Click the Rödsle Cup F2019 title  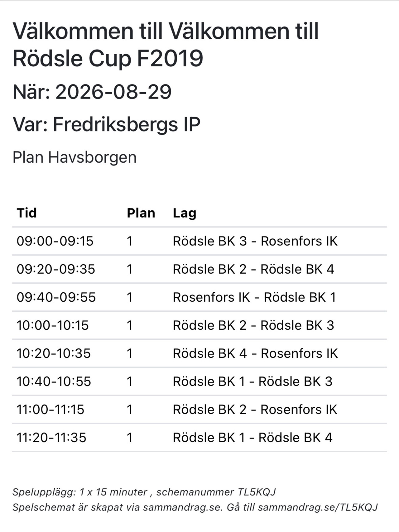pos(108,58)
